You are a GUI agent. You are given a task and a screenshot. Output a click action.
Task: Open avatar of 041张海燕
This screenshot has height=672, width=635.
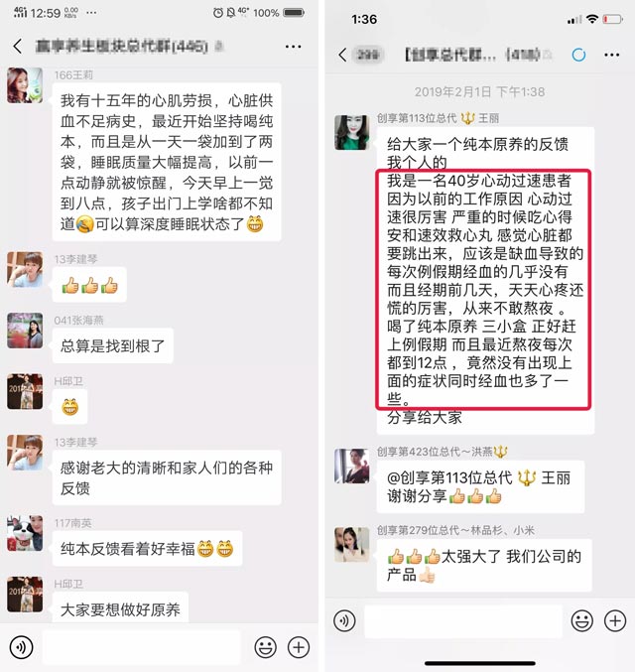[25, 331]
